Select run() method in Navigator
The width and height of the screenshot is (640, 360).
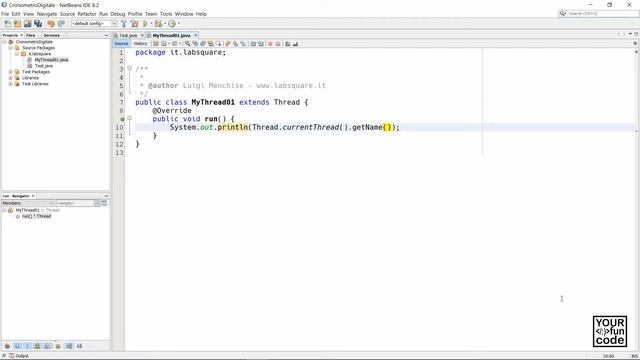coord(37,216)
